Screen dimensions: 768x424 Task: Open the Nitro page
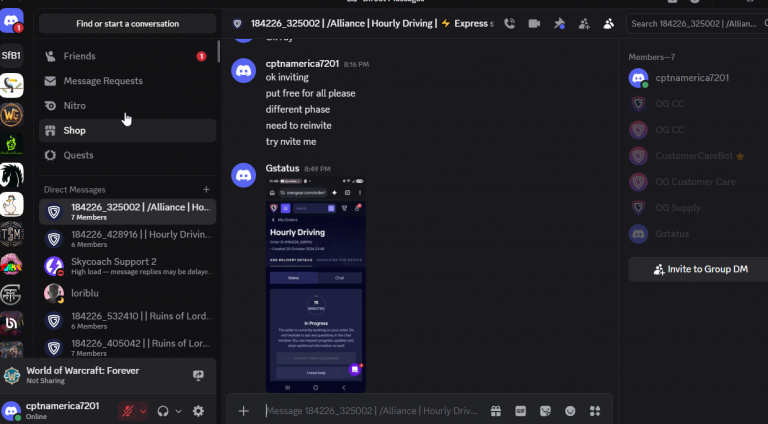click(x=127, y=106)
